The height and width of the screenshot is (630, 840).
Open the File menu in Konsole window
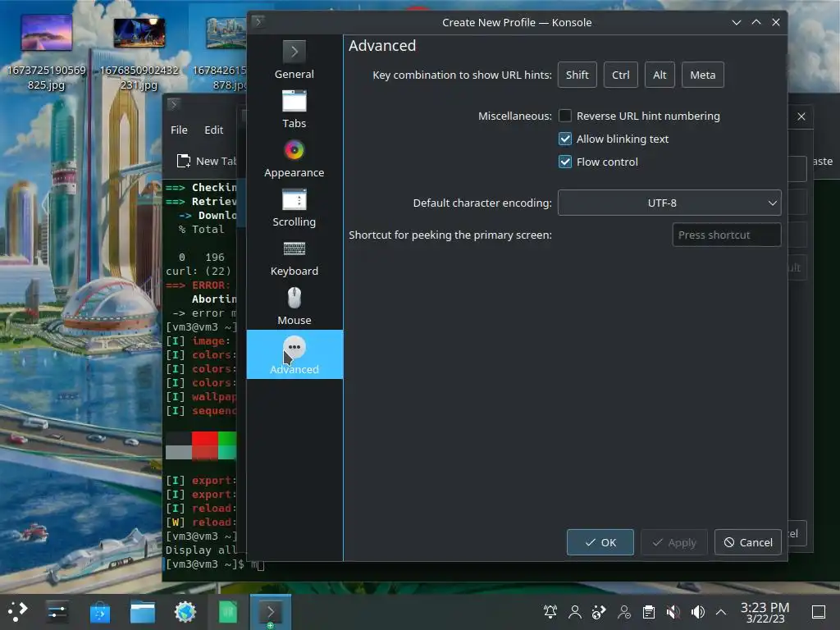pyautogui.click(x=179, y=130)
